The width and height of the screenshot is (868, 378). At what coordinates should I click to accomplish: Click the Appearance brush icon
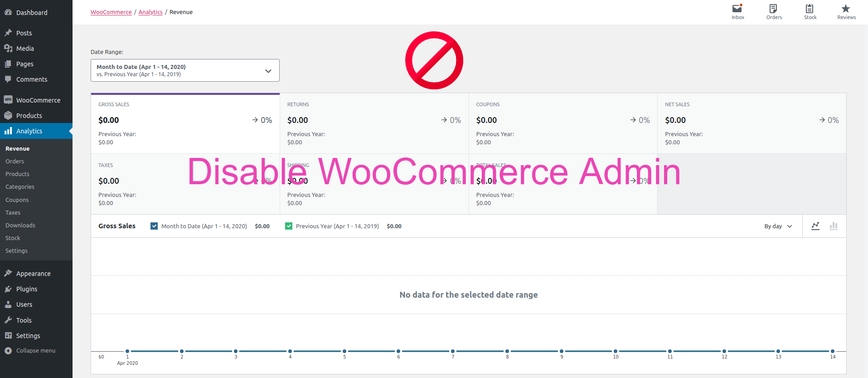pos(8,273)
